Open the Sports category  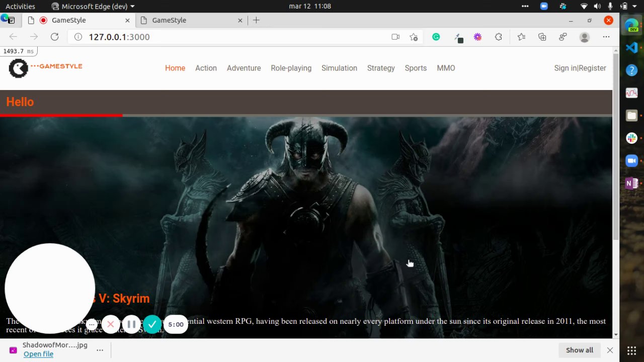coord(416,68)
